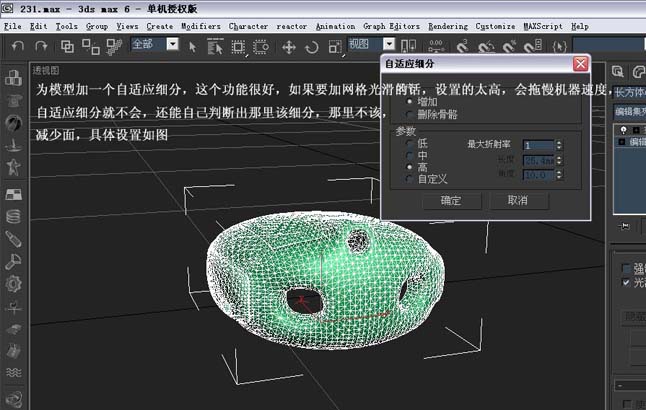The image size is (646, 410).
Task: Click the 透视图 viewport label
Action: pyautogui.click(x=46, y=70)
